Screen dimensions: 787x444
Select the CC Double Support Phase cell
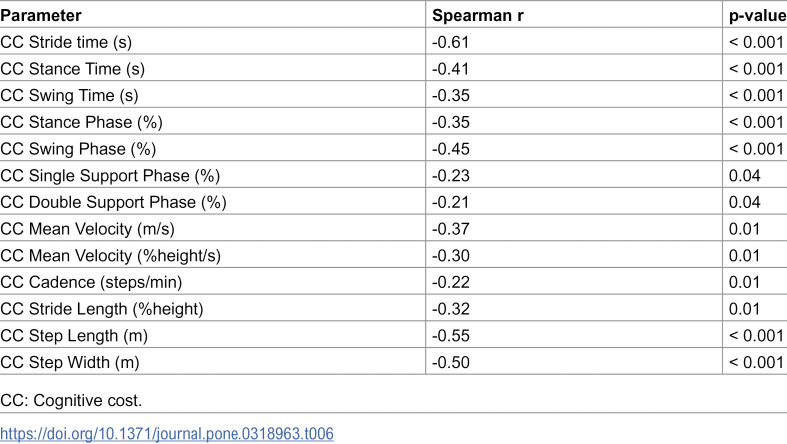click(213, 201)
